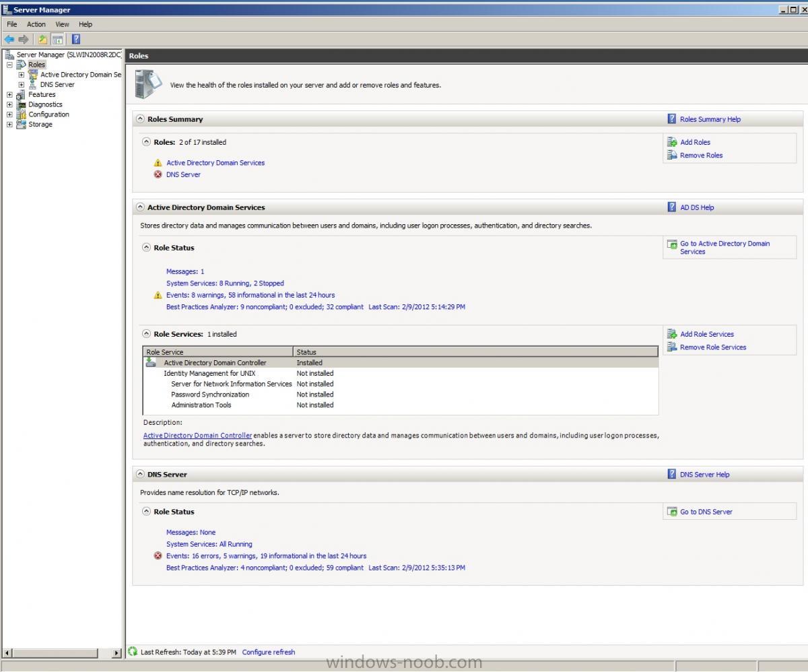Open 'Events: 16 errors, 5 warnings' link
This screenshot has width=808, height=672.
tap(267, 556)
